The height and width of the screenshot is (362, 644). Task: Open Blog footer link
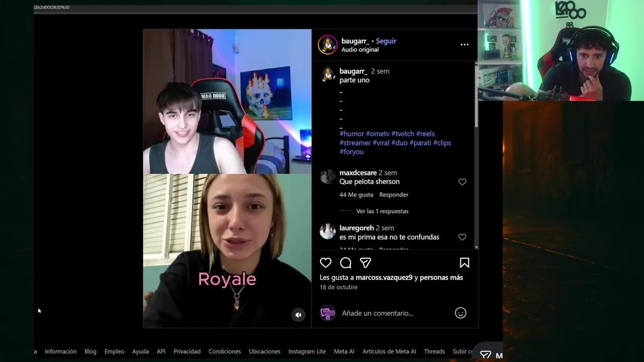point(91,351)
